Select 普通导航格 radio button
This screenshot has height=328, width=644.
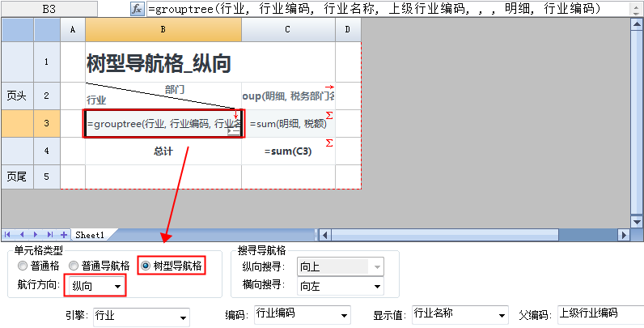74,266
